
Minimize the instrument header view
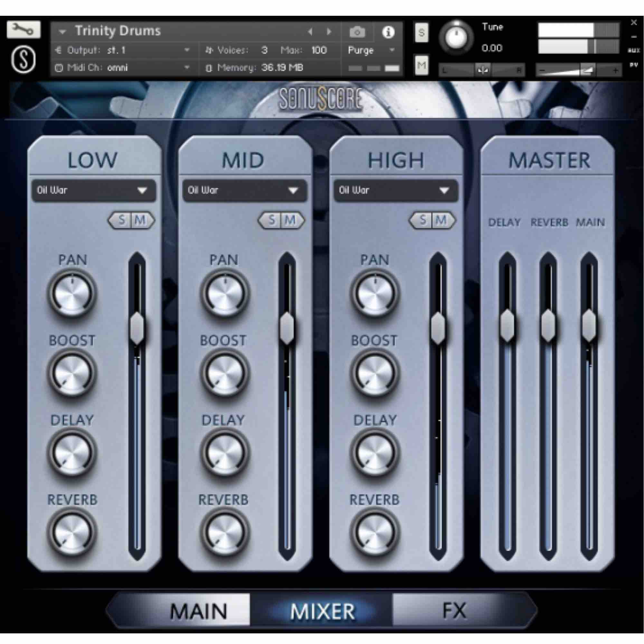coord(634,37)
